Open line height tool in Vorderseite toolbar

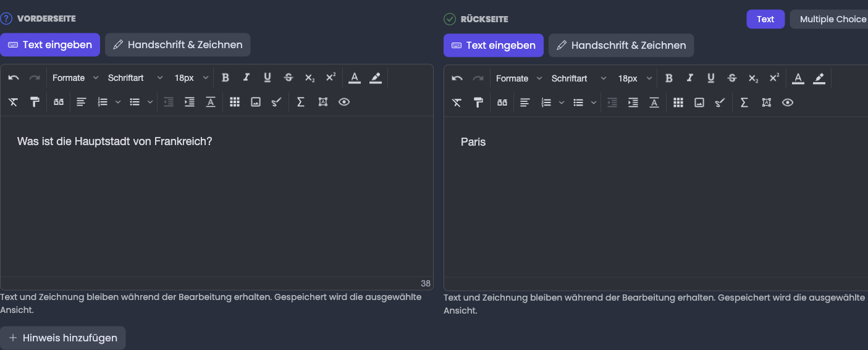211,102
